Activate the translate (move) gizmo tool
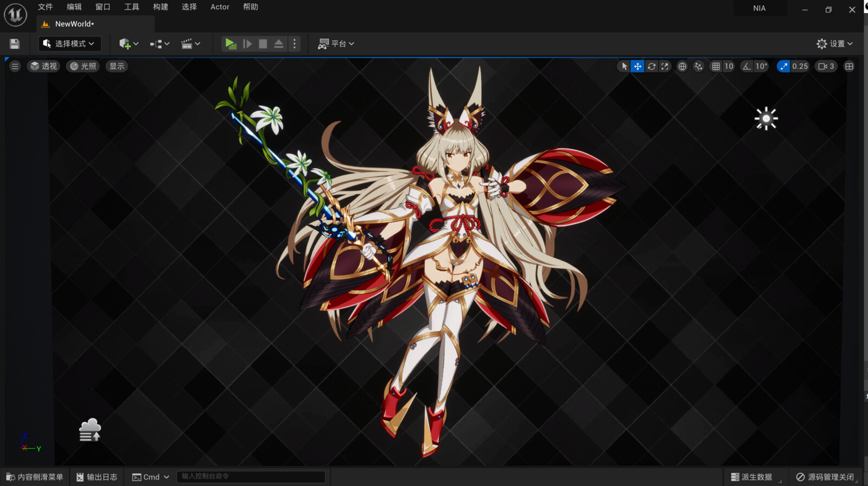 click(x=637, y=66)
